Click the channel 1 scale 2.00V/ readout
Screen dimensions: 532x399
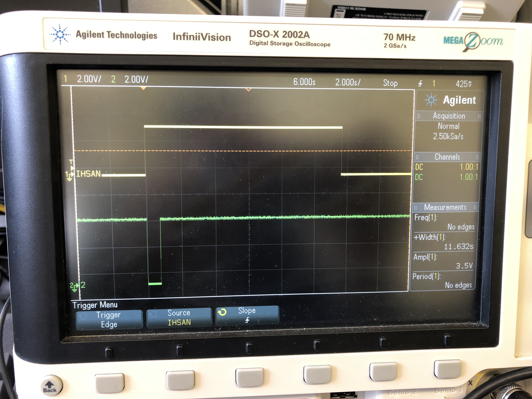tap(89, 79)
